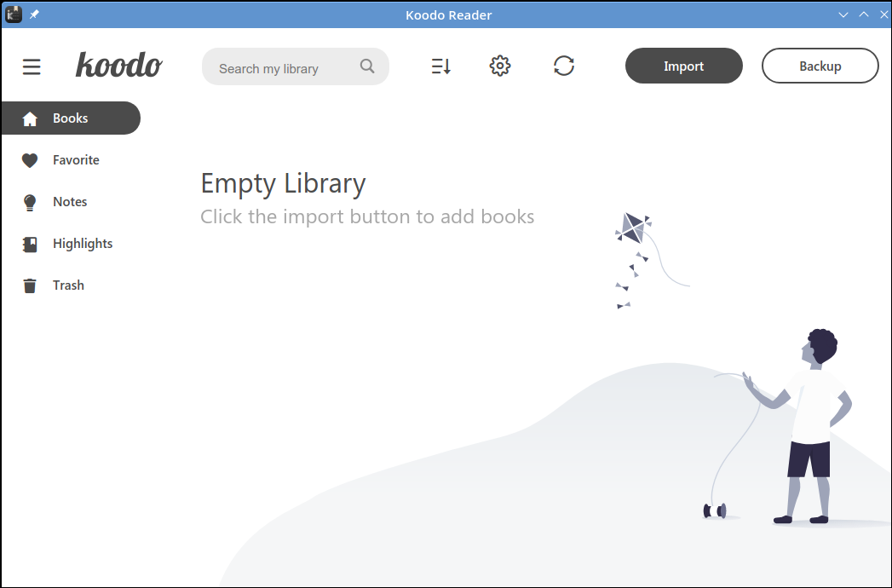Screen dimensions: 892x588
Task: Close the Koodo Reader window
Action: (x=884, y=14)
